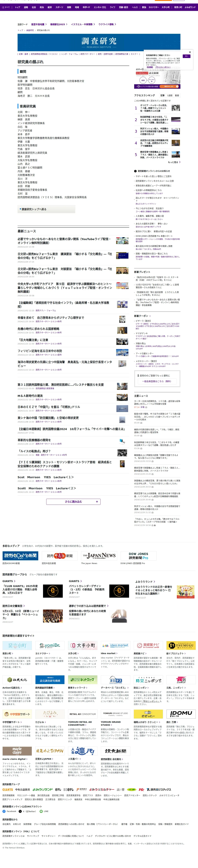
Task: Open the 教育ネットワーク logo
Action: pos(82,680)
